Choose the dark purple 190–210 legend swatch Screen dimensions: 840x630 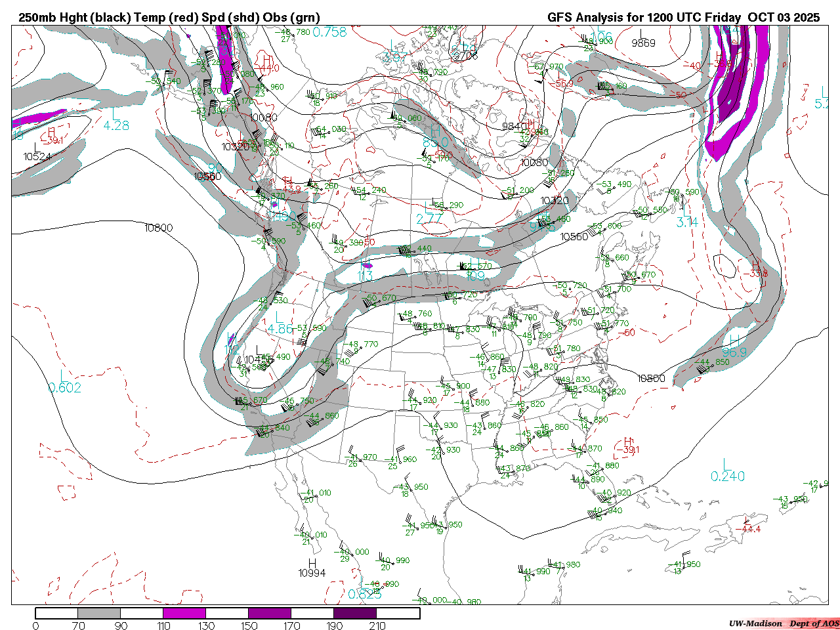pyautogui.click(x=355, y=614)
